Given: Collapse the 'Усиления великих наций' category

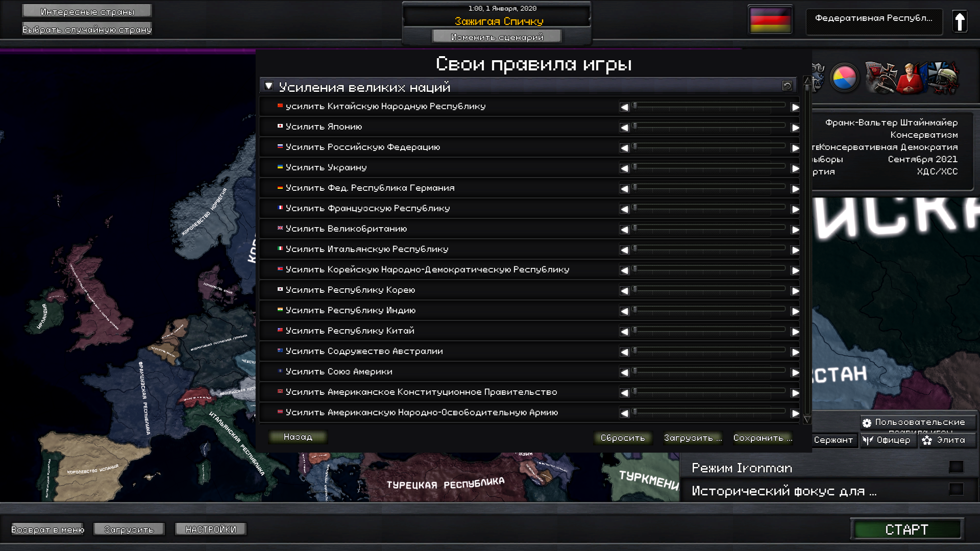Looking at the screenshot, I should [x=268, y=86].
